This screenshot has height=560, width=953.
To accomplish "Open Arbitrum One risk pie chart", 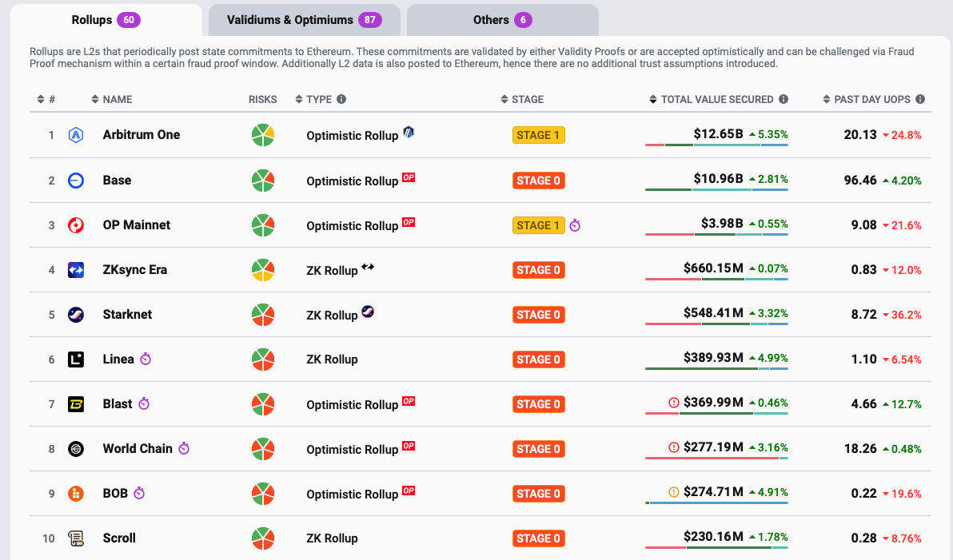I will [263, 135].
